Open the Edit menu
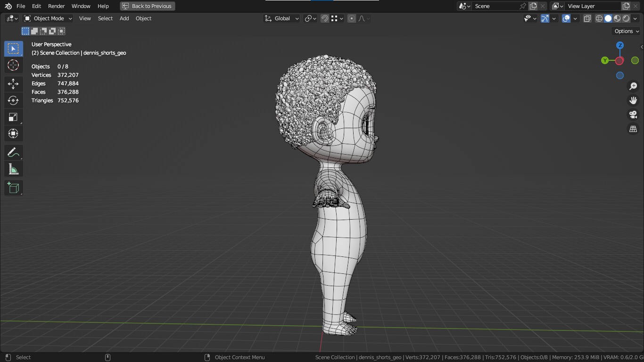Image resolution: width=644 pixels, height=362 pixels. (36, 6)
